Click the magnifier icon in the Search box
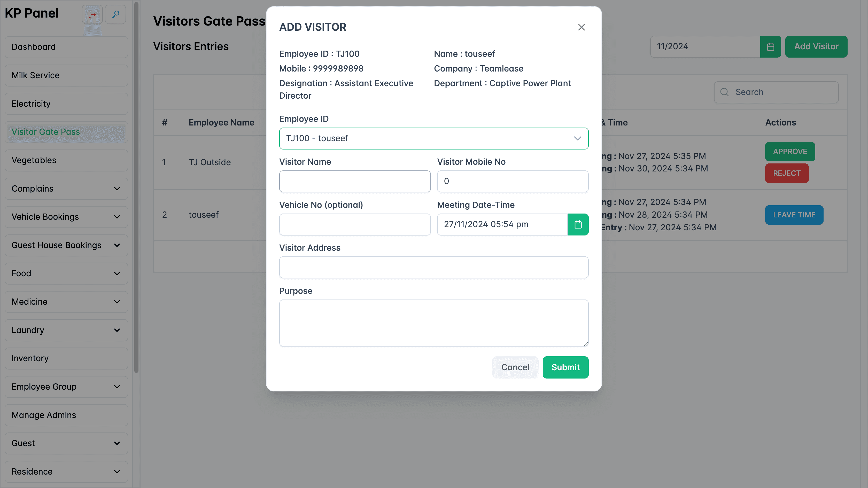The width and height of the screenshot is (868, 488). pos(725,92)
